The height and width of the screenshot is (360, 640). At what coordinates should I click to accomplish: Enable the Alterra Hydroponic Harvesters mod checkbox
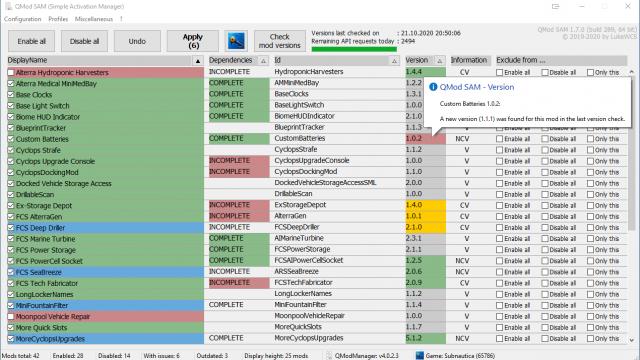tap(11, 73)
